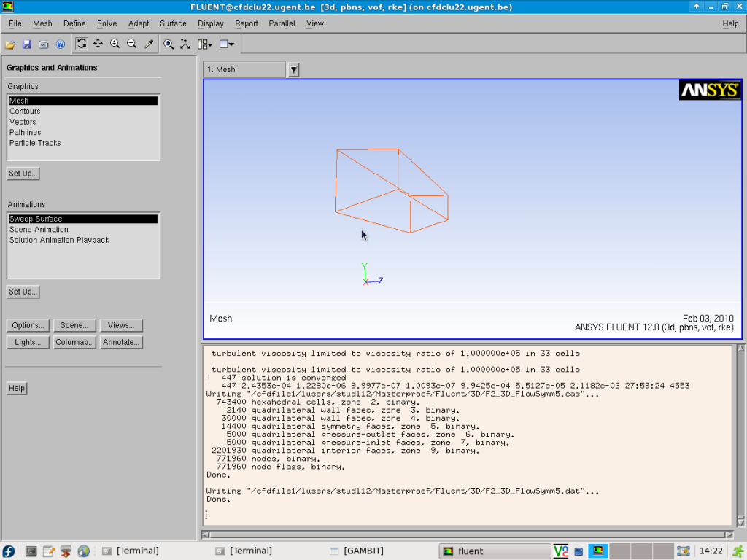Image resolution: width=747 pixels, height=560 pixels.
Task: Click the Annotate... button
Action: coord(121,342)
